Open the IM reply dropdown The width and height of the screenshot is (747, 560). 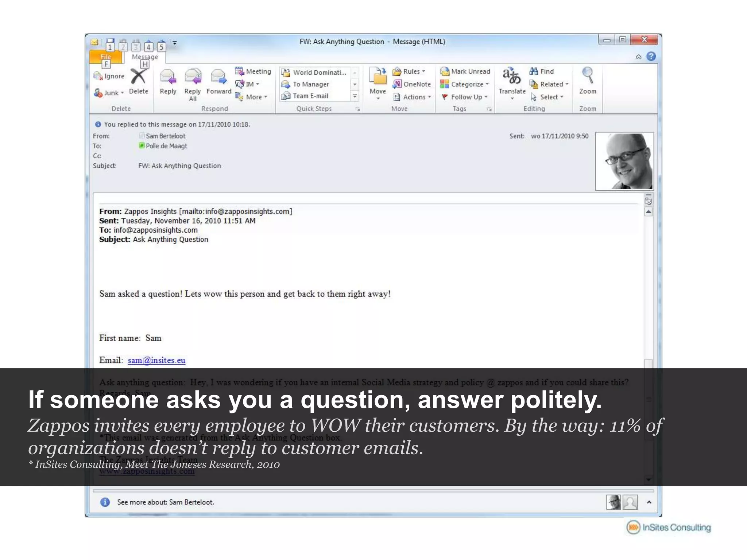pyautogui.click(x=247, y=84)
